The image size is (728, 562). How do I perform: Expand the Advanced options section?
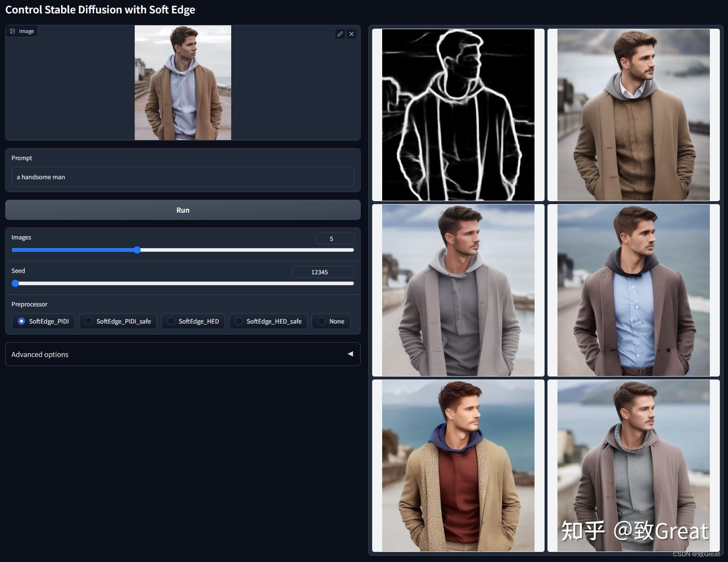tap(183, 354)
